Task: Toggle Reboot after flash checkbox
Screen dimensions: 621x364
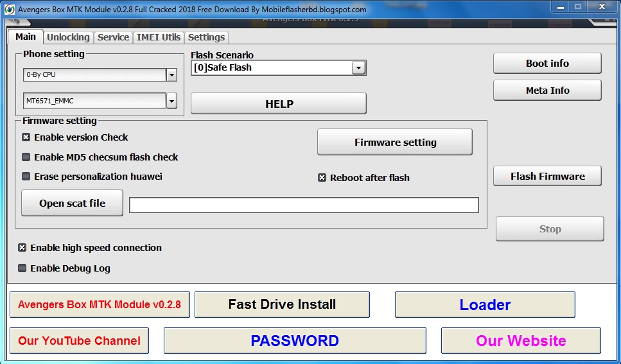Action: [x=322, y=178]
